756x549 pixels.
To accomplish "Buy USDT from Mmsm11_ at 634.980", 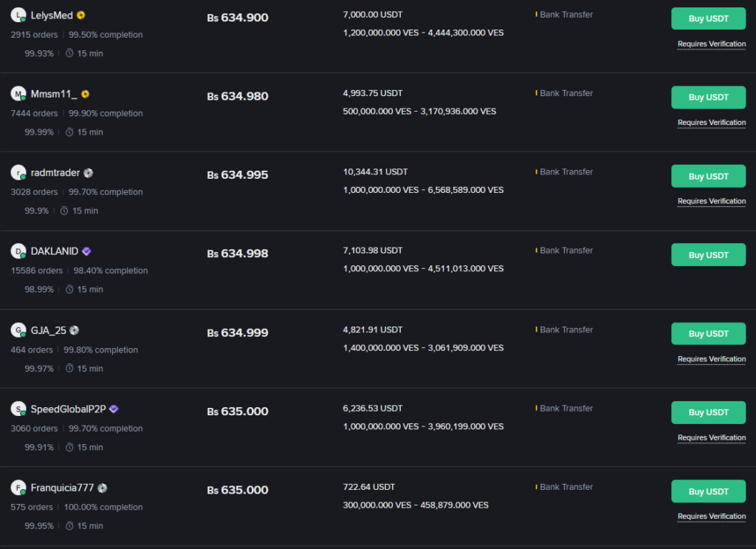I will (708, 98).
